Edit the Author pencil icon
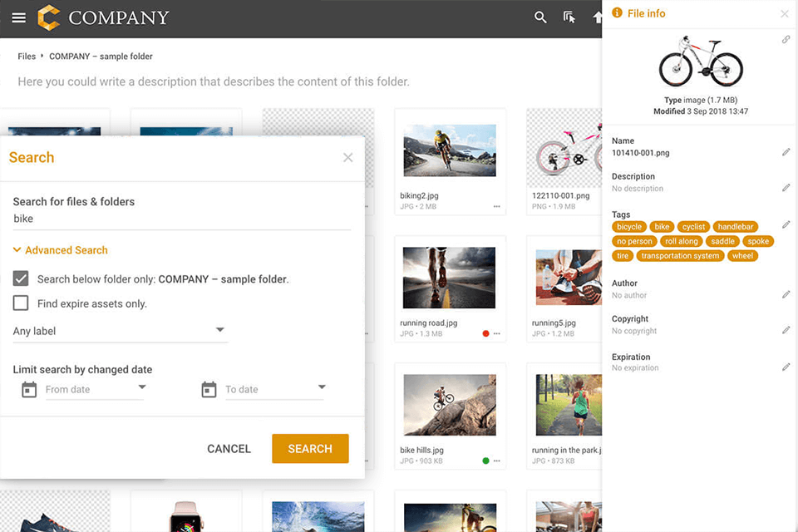 (786, 294)
